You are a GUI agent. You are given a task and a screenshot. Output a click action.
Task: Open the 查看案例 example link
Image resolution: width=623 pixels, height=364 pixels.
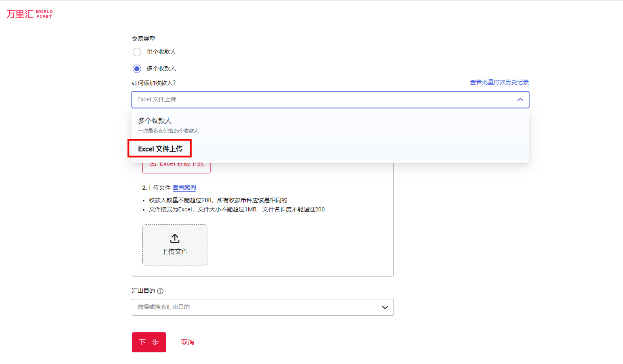[x=184, y=187]
